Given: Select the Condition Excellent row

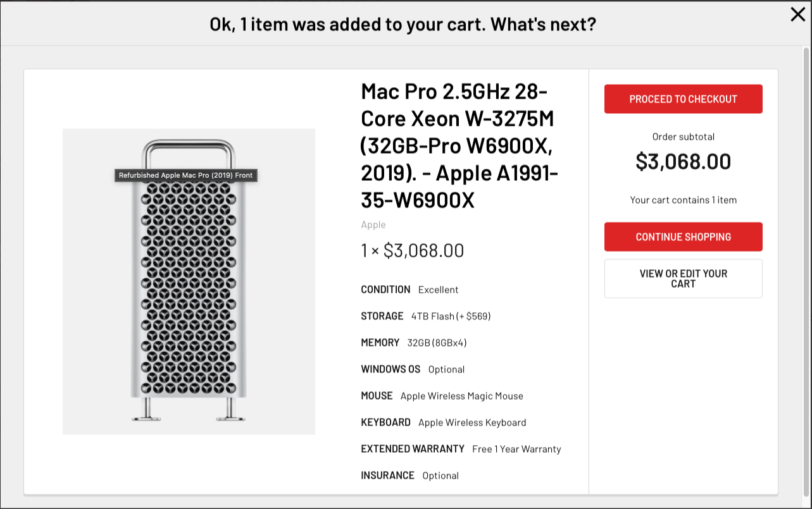Looking at the screenshot, I should click(x=409, y=290).
